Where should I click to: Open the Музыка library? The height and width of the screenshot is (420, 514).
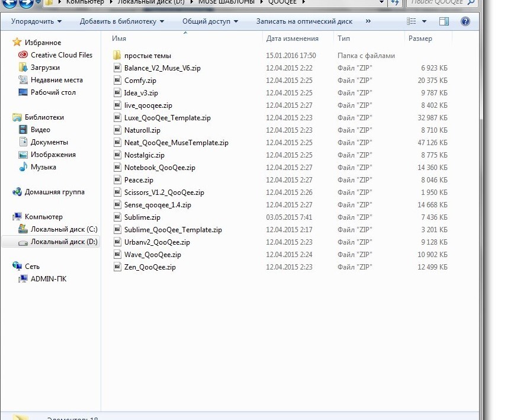tap(43, 167)
